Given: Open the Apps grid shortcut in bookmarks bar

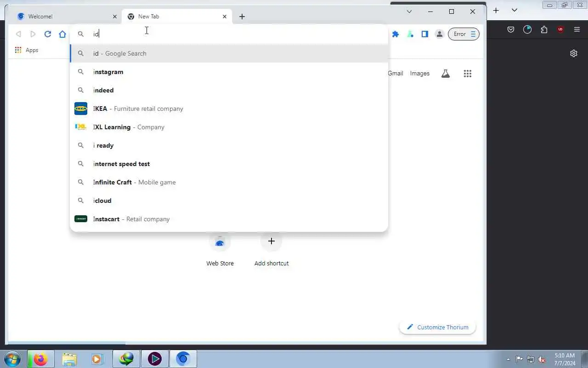Looking at the screenshot, I should click(26, 50).
